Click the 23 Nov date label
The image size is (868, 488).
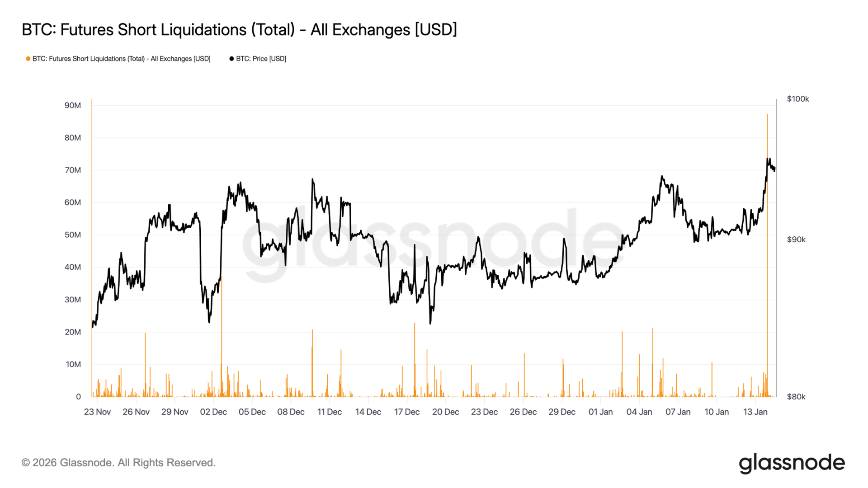pyautogui.click(x=97, y=412)
